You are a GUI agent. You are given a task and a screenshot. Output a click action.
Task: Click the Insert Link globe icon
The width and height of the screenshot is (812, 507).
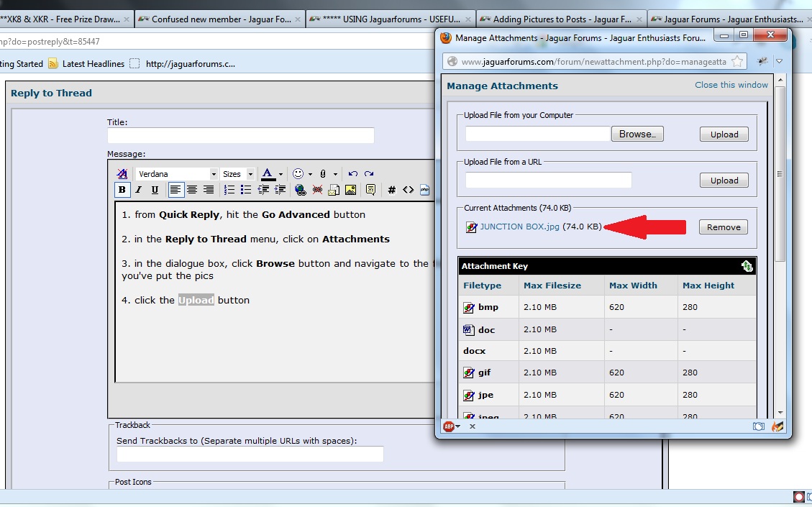point(300,190)
